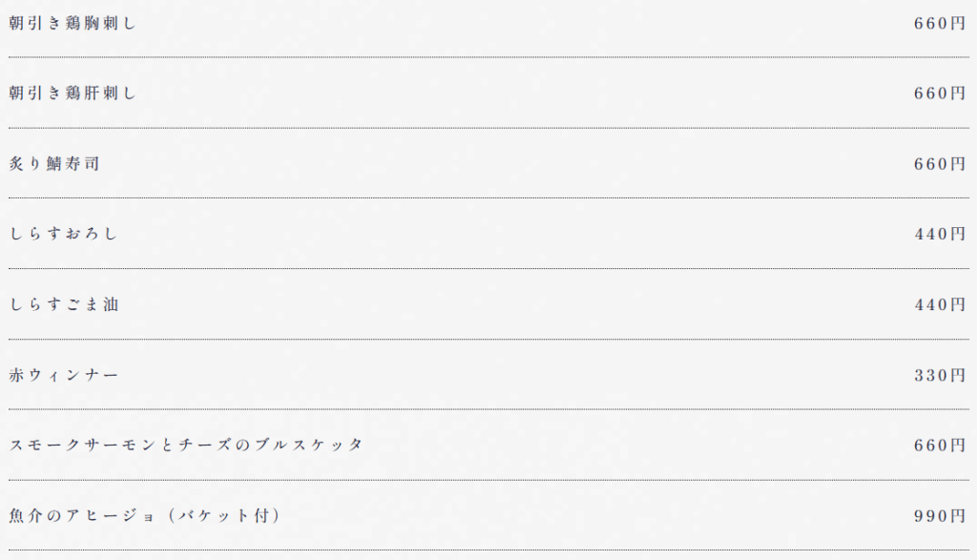Viewport: 977px width, 560px height.
Task: Click the 660円 price for ブルスケッタ
Action: click(x=940, y=445)
